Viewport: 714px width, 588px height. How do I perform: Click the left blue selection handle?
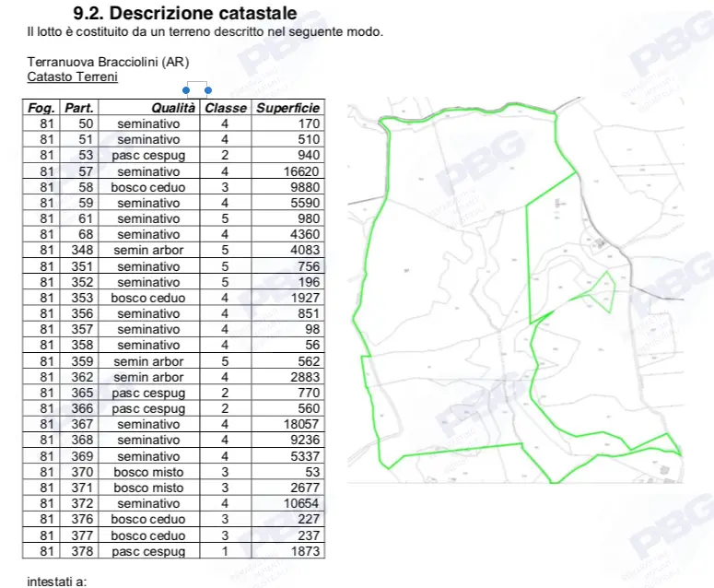186,90
